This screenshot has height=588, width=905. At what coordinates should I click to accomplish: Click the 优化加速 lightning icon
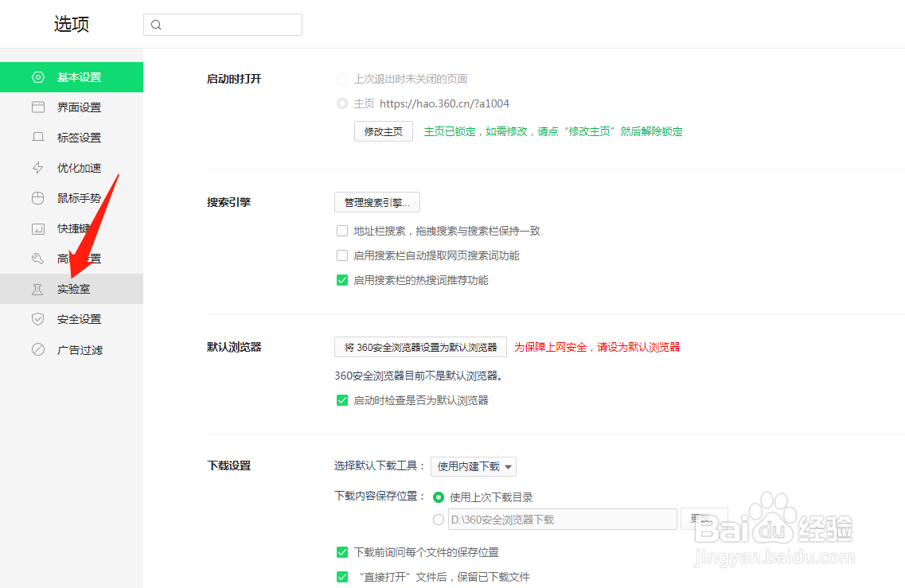pos(38,168)
